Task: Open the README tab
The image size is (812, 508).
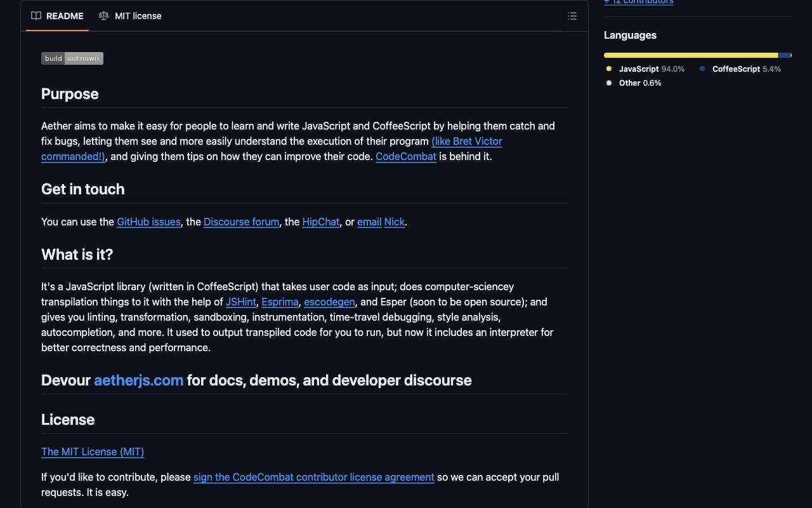Action: pos(57,16)
